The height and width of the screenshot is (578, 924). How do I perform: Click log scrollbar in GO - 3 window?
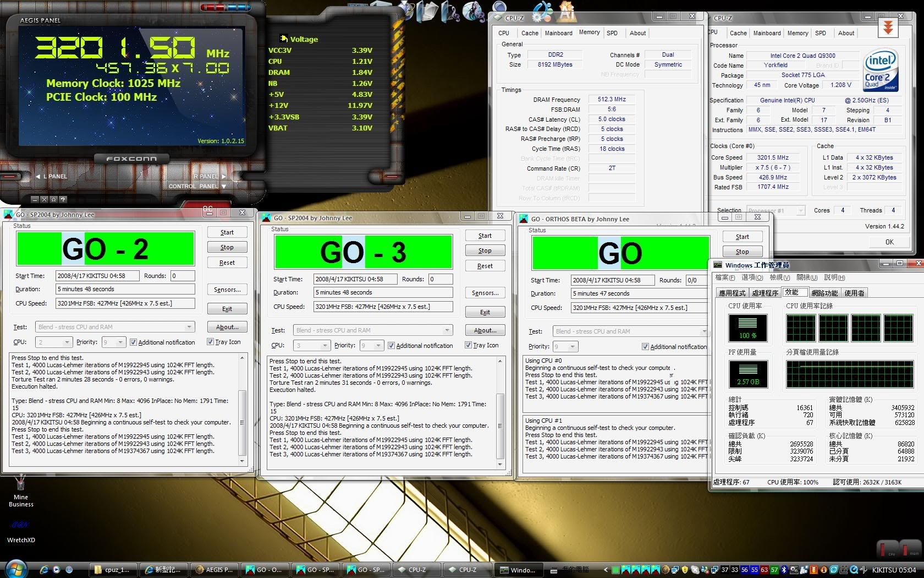point(500,412)
